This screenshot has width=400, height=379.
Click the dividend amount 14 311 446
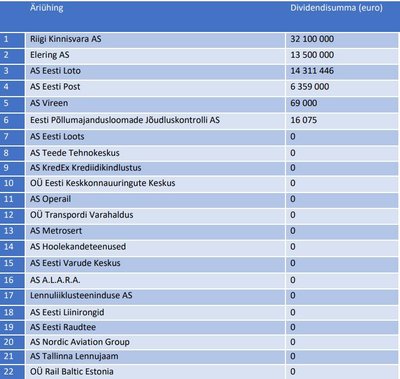pos(312,71)
